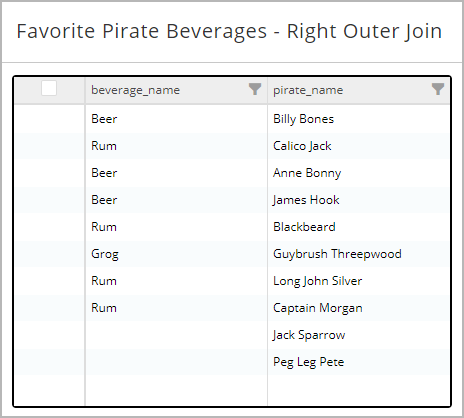Click the Beer cell beside Billy Bones
The image size is (464, 418).
point(176,119)
